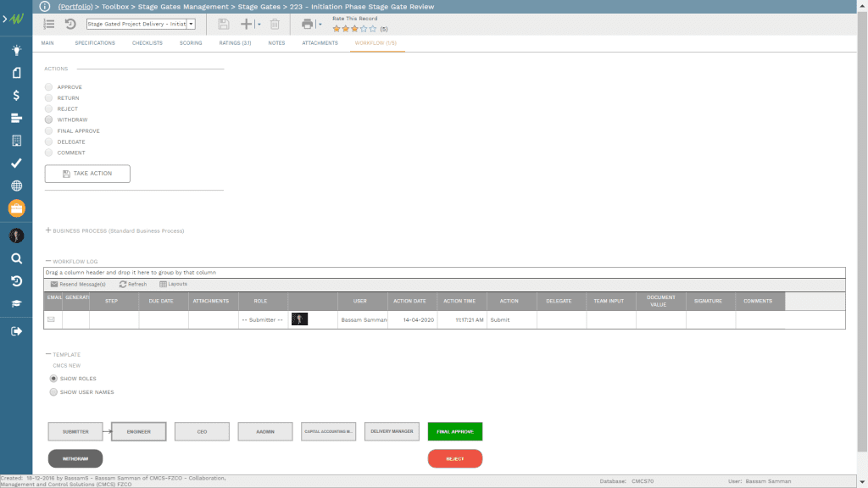Viewport: 868px width, 488px height.
Task: Expand the Business Process section
Action: coord(48,230)
